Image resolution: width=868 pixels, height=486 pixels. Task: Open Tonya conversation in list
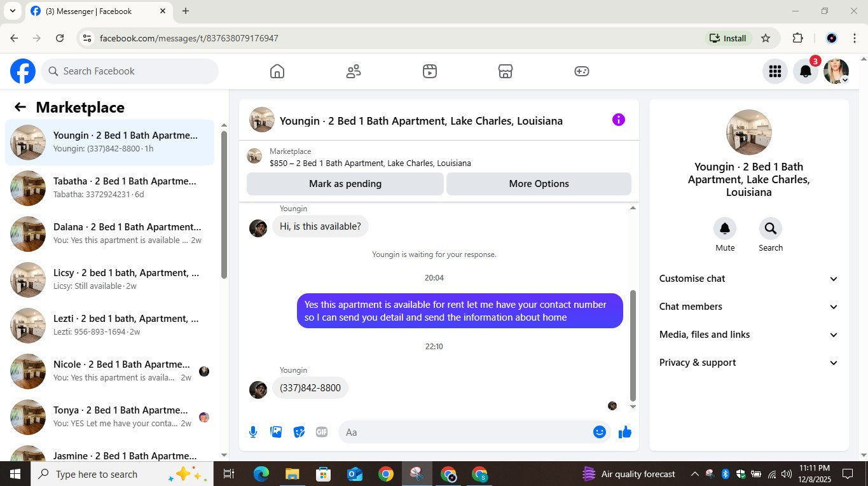pyautogui.click(x=110, y=417)
